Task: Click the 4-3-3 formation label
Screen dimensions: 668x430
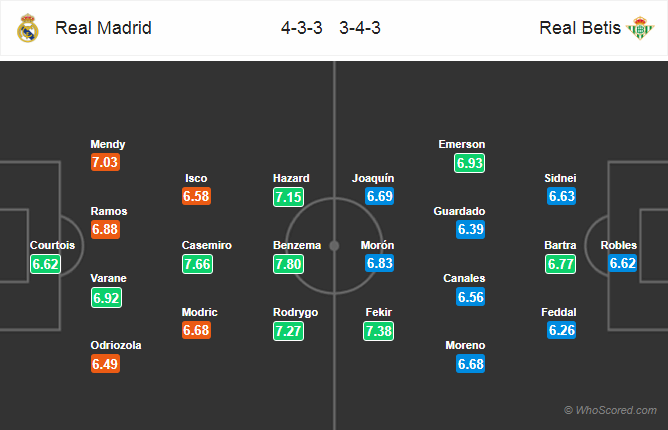Action: 302,28
